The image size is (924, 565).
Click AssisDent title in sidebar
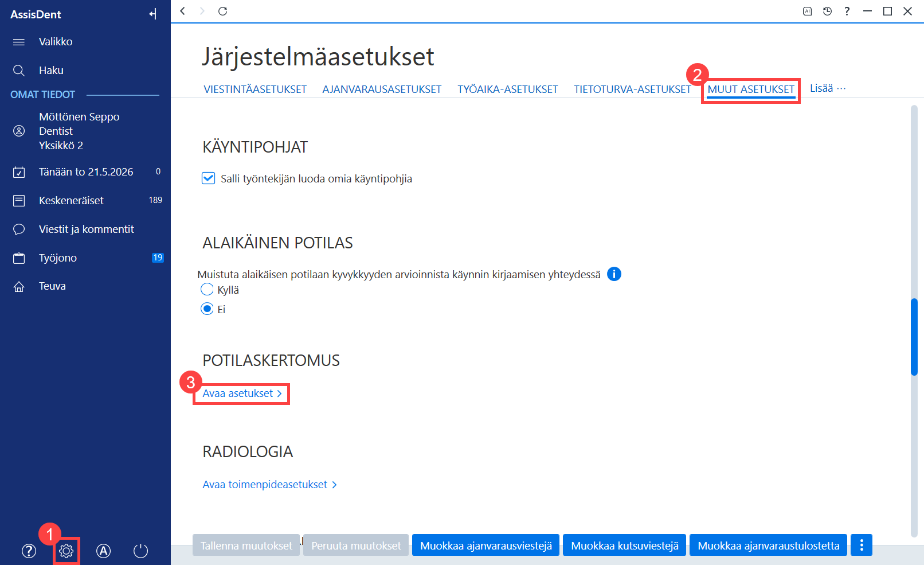[x=36, y=14]
